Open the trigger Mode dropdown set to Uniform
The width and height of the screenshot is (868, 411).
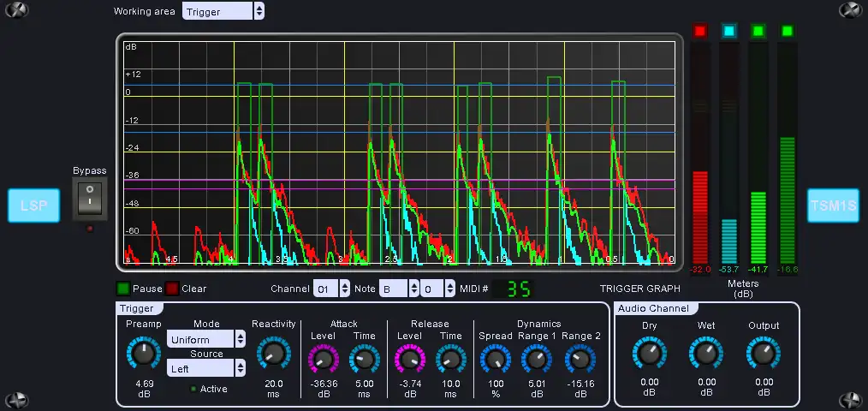[205, 339]
